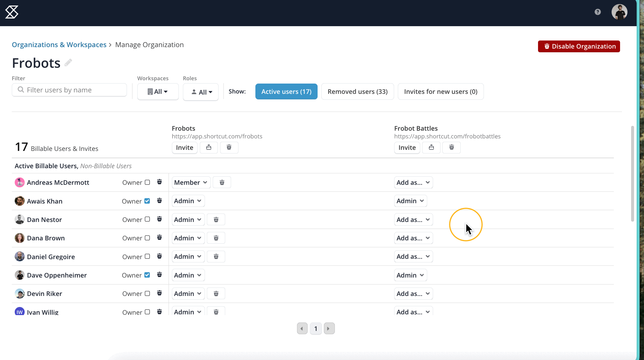This screenshot has height=360, width=644.
Task: Click the Shortcut logo icon
Action: point(12,12)
